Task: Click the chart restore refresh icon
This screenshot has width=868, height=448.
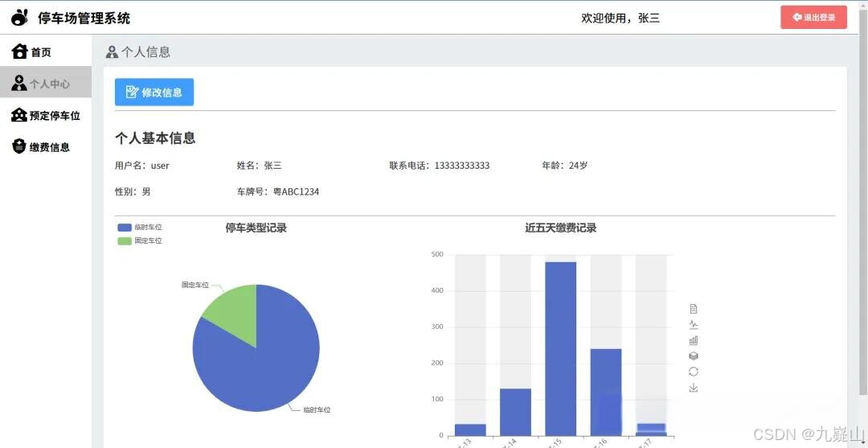Action: tap(693, 371)
